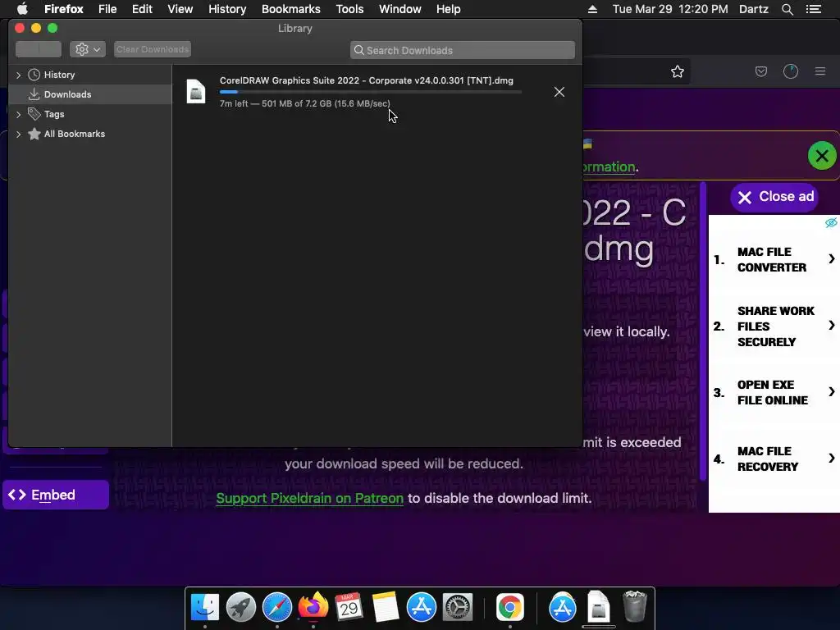Open the Open EXE File Online ad link
The height and width of the screenshot is (630, 840).
[772, 393]
